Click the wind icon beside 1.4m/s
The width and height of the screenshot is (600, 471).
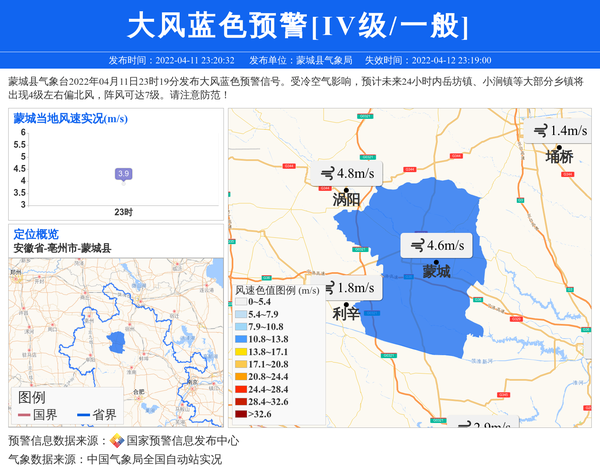point(540,130)
